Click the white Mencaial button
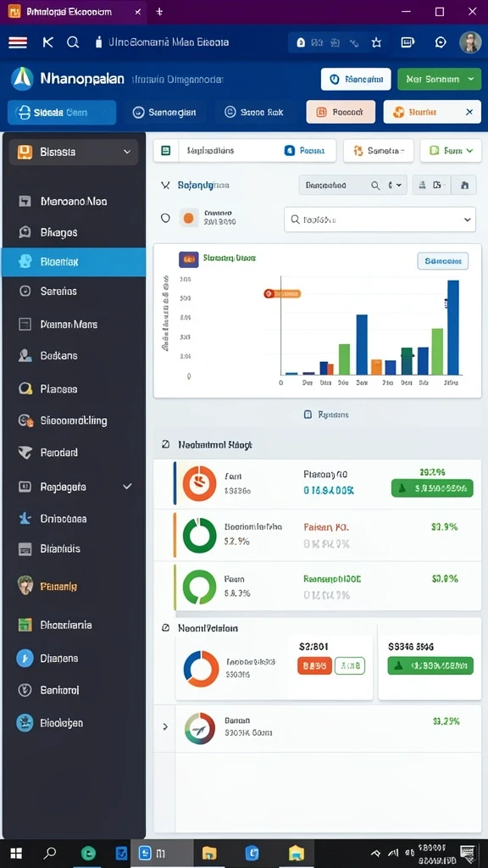This screenshot has width=488, height=868. coord(356,79)
